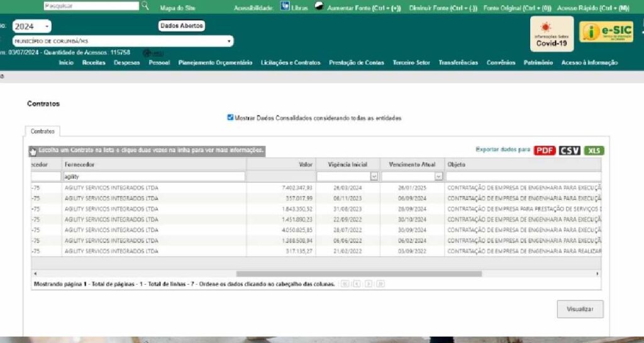Viewport: 644px width, 343px height.
Task: Click Diminuir Fonte link
Action: (x=443, y=8)
